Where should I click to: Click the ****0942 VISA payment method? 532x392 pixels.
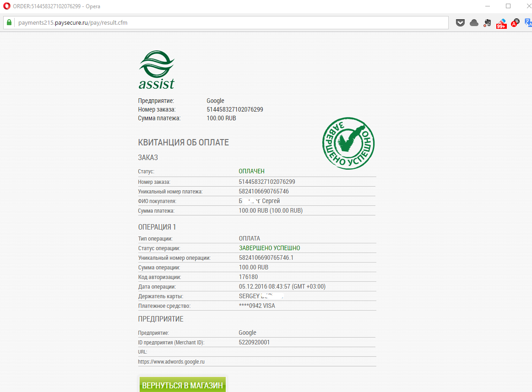(257, 306)
